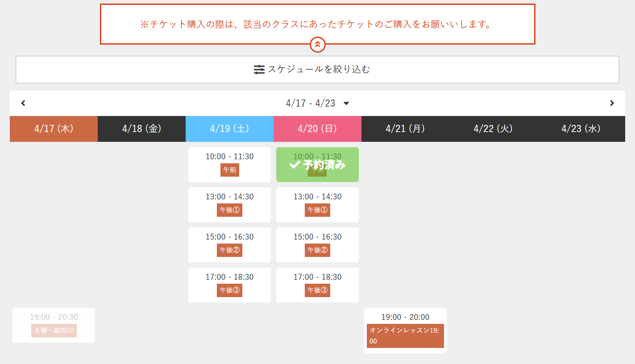Select the booked green 予約済み slot
Screen dimensions: 635x364
(317, 164)
